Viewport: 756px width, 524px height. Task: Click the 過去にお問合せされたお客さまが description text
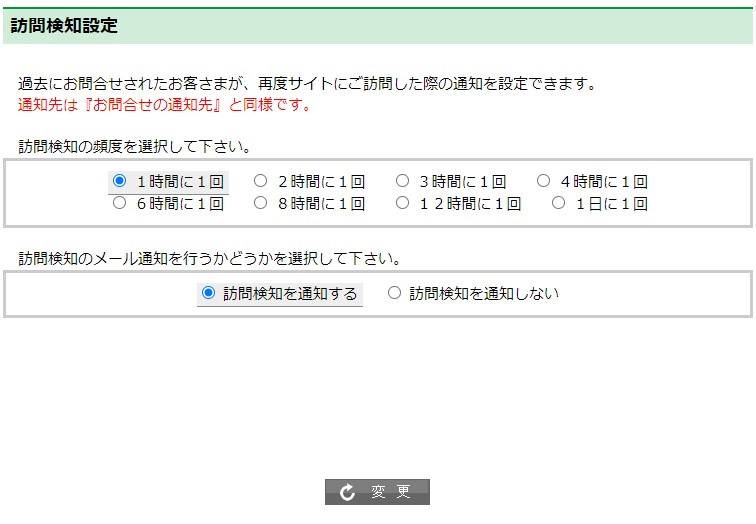[x=308, y=84]
